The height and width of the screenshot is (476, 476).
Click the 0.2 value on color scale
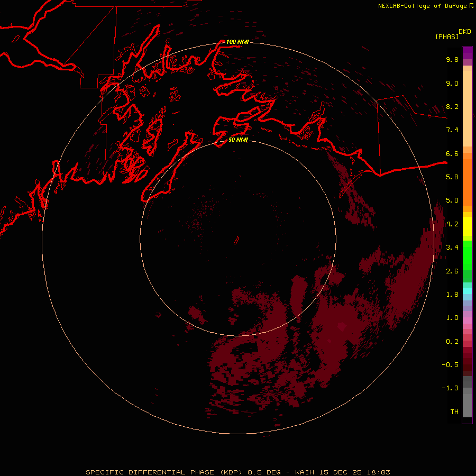tap(452, 342)
